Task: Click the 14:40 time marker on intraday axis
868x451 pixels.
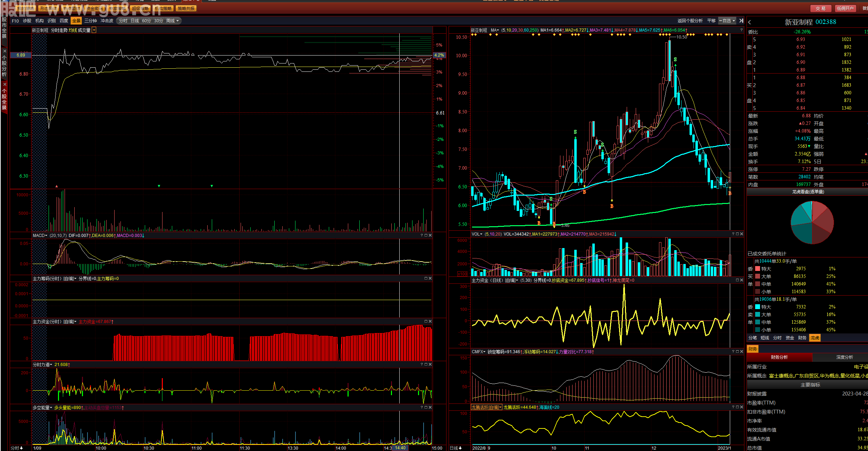Action: coord(400,448)
